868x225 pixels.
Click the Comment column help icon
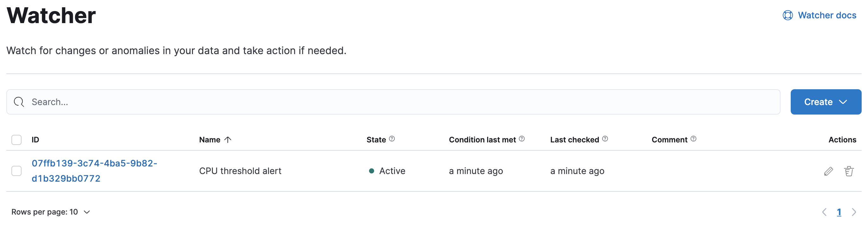point(693,139)
